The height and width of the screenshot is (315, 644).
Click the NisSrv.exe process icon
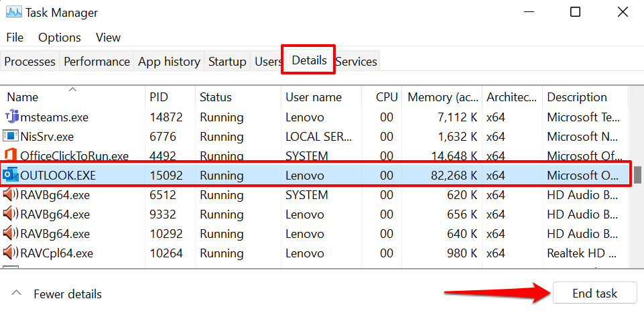11,137
